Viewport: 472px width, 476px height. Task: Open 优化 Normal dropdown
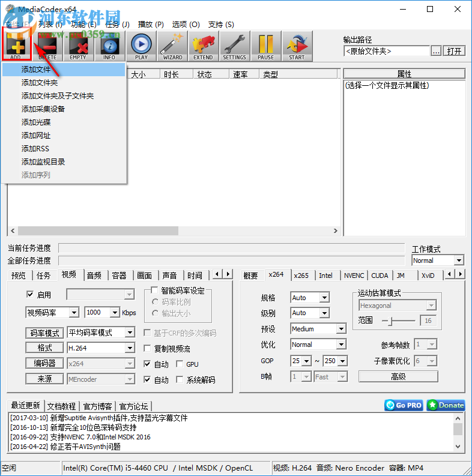(x=318, y=345)
